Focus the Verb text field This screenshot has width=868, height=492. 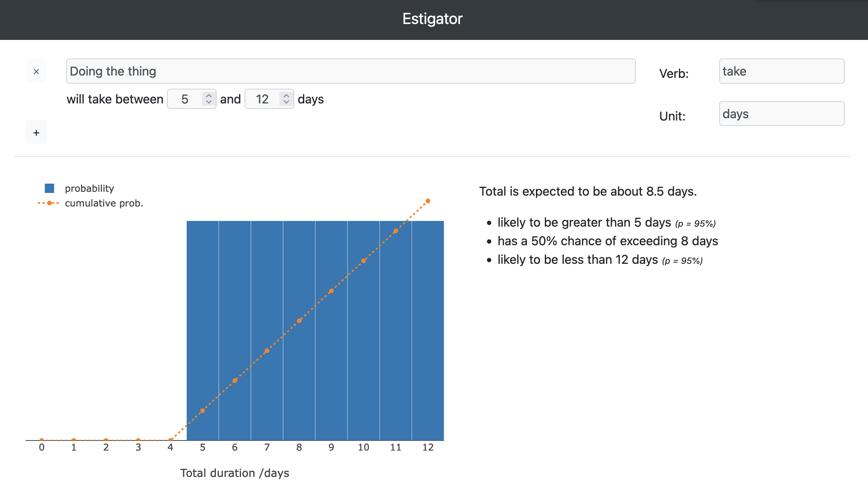point(781,71)
